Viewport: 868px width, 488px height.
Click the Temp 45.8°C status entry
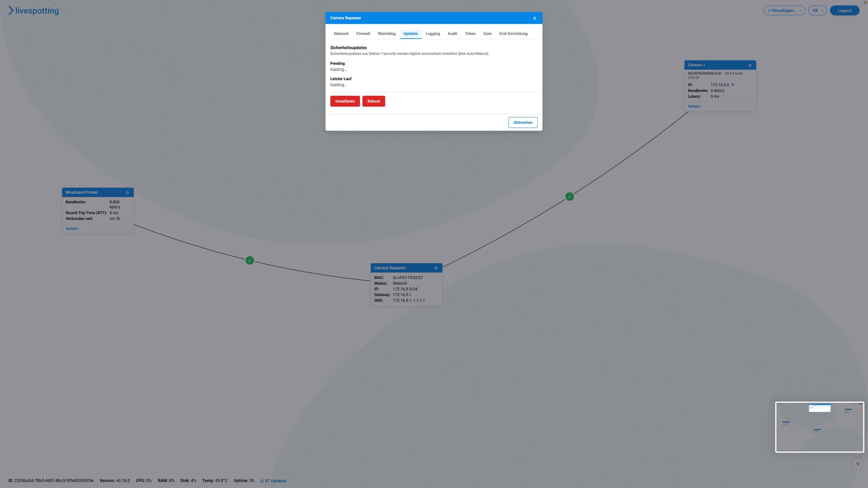pyautogui.click(x=215, y=481)
